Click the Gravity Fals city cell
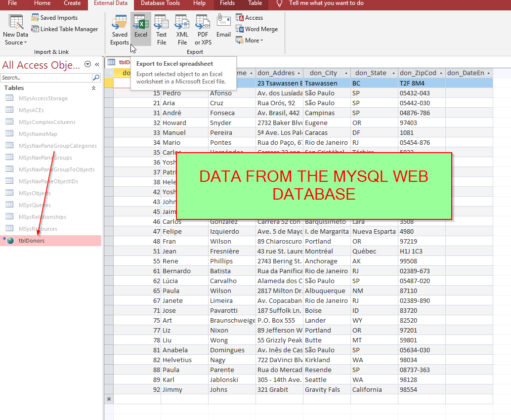The height and width of the screenshot is (420, 511). (327, 390)
